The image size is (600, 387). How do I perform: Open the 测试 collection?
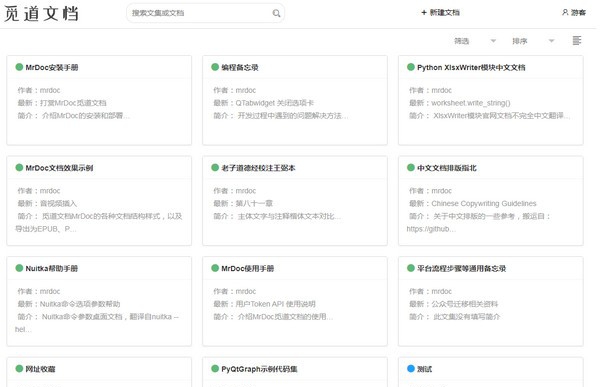click(424, 369)
